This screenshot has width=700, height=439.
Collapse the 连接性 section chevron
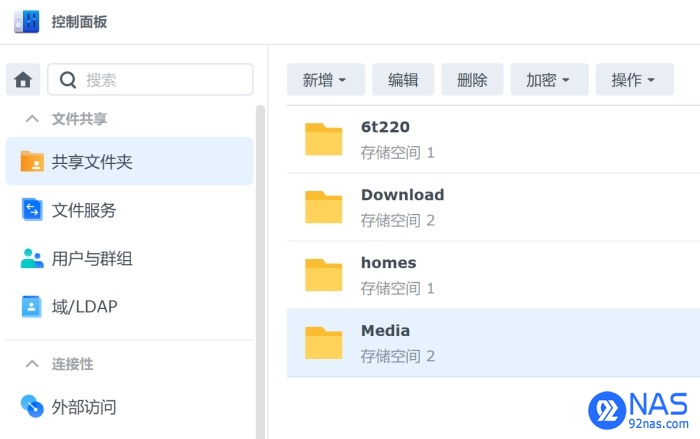[x=32, y=364]
